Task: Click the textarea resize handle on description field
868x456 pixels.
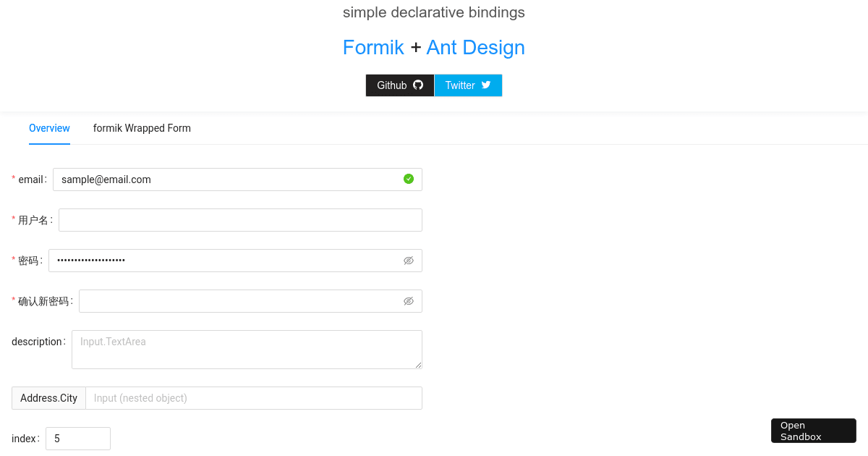Action: click(x=419, y=366)
